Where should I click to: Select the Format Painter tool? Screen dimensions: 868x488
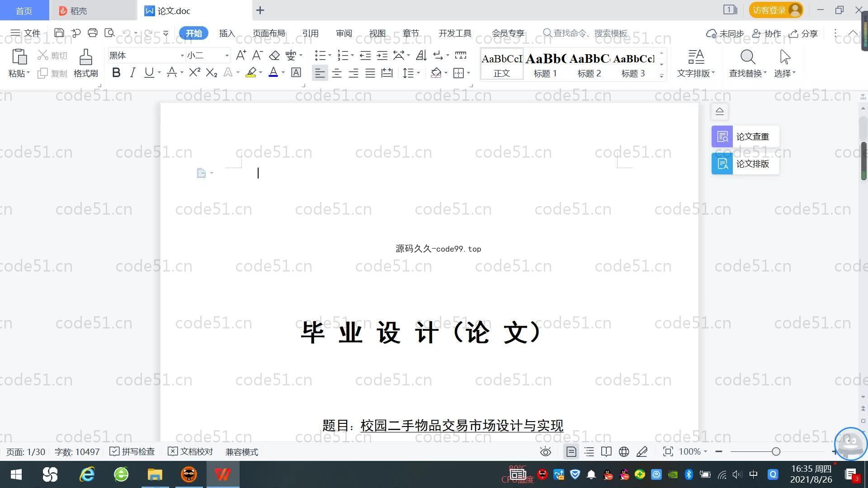pyautogui.click(x=86, y=63)
